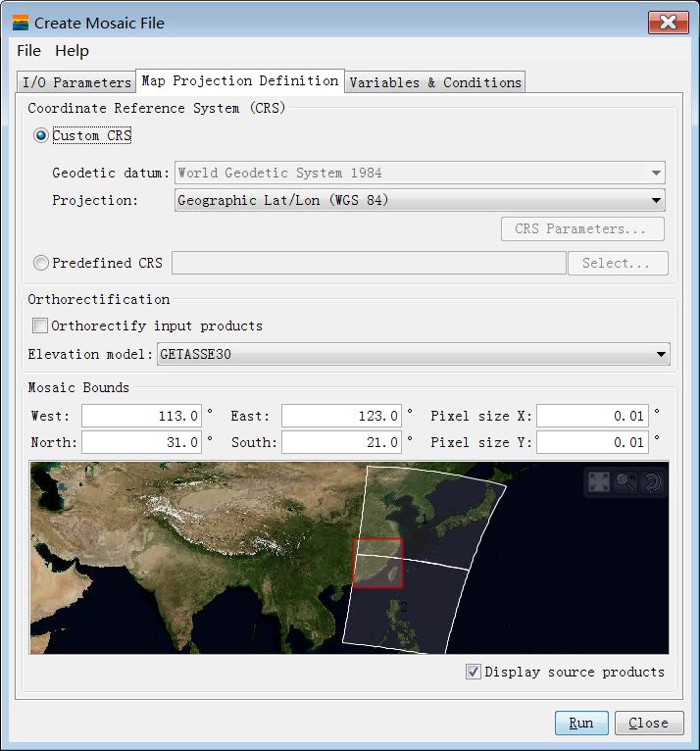Image resolution: width=700 pixels, height=751 pixels.
Task: Click the circular arrow icon on map
Action: (650, 482)
